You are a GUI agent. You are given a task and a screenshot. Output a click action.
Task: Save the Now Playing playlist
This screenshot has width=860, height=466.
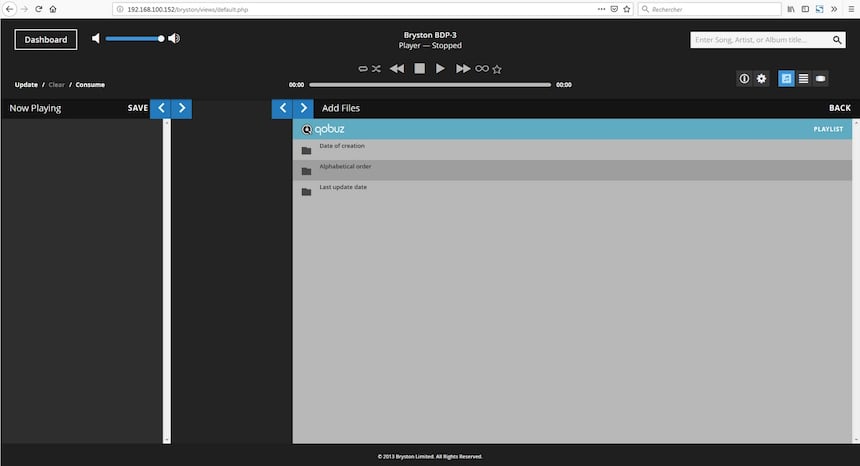(x=138, y=108)
